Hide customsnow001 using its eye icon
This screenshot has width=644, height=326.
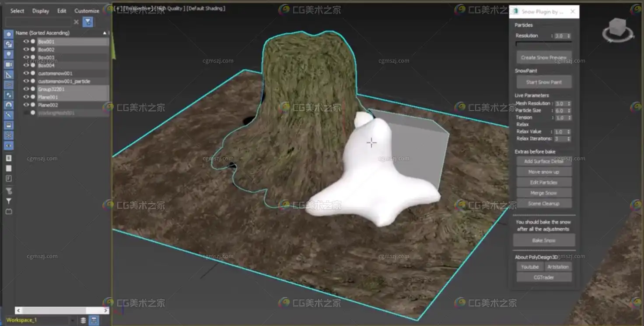pos(26,73)
